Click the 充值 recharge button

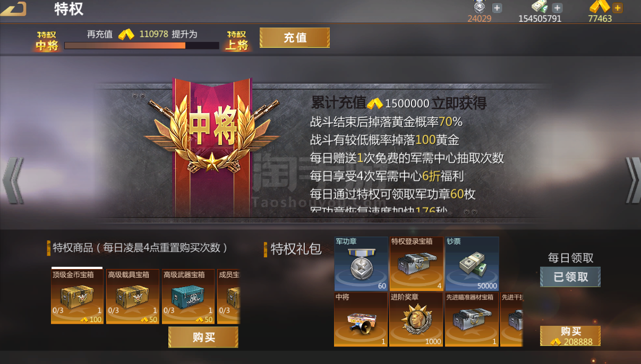(295, 38)
